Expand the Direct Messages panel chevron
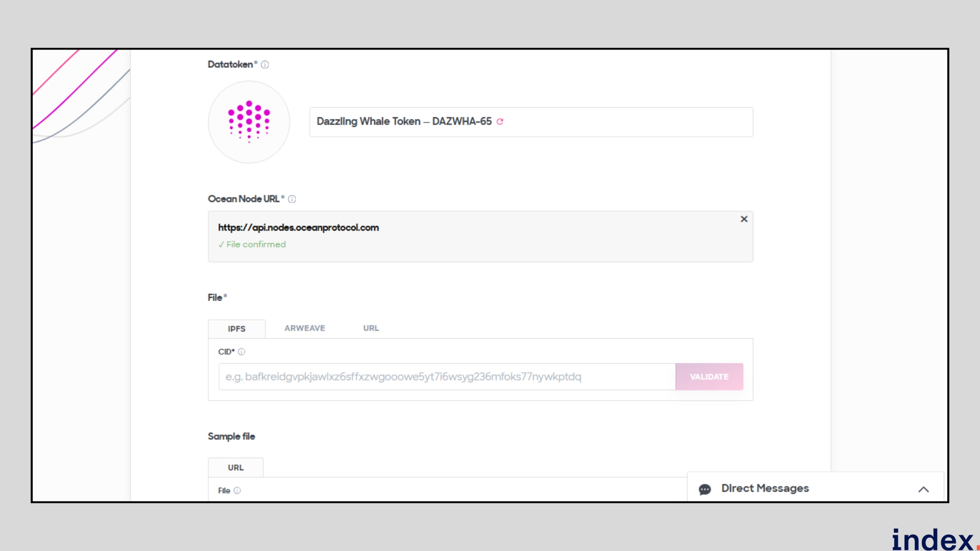Screen dimensions: 980x551 point(923,489)
